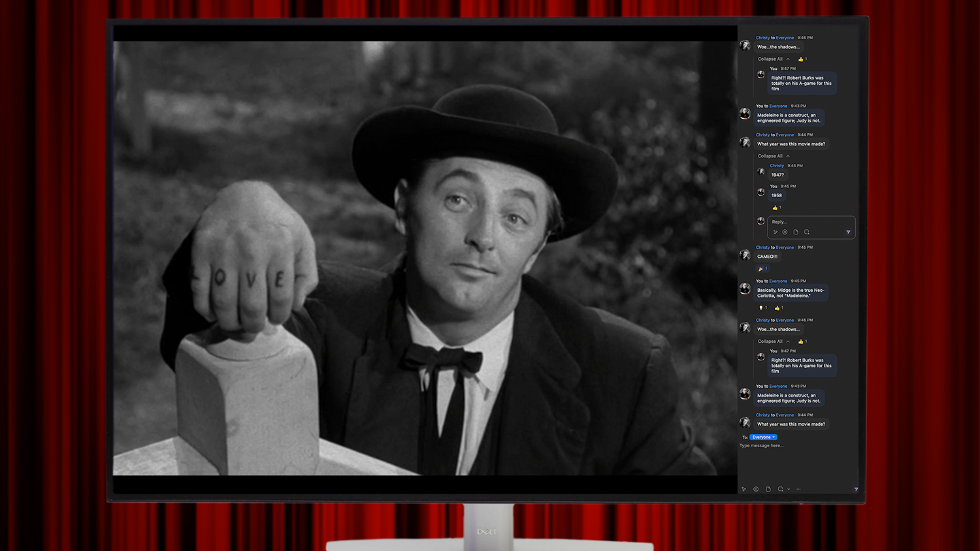The height and width of the screenshot is (551, 980).
Task: Collapse All replies under 'What year was this movie made?'
Action: pyautogui.click(x=774, y=156)
